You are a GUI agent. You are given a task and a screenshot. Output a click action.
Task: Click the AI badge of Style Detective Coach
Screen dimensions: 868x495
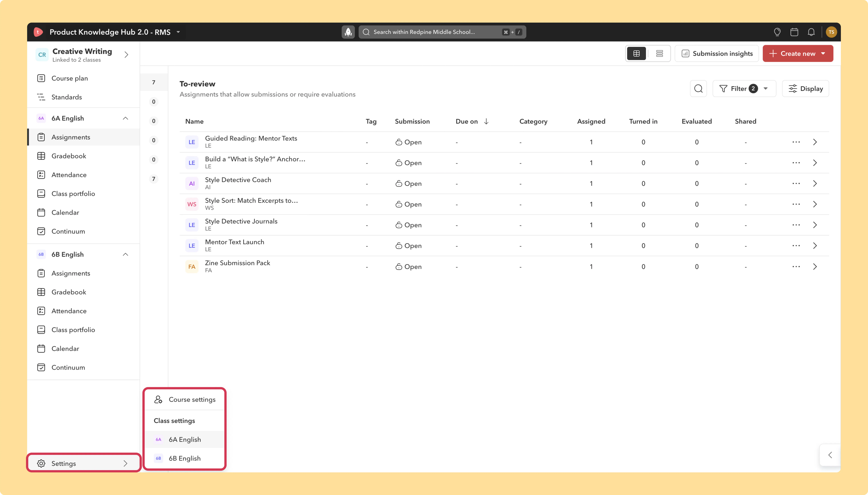tap(192, 184)
